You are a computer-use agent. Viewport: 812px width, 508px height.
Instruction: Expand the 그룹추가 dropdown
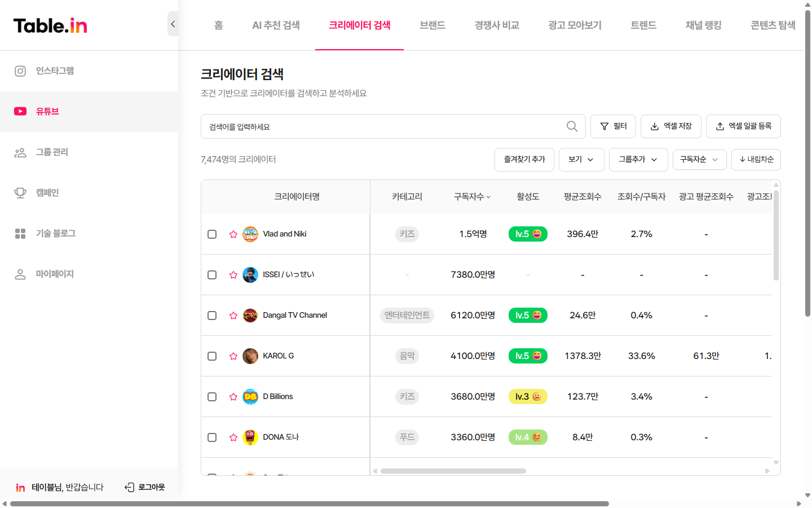(638, 160)
